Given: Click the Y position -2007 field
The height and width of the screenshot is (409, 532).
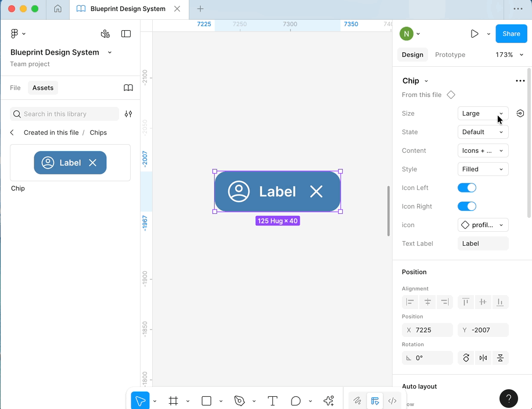Looking at the screenshot, I should [483, 330].
